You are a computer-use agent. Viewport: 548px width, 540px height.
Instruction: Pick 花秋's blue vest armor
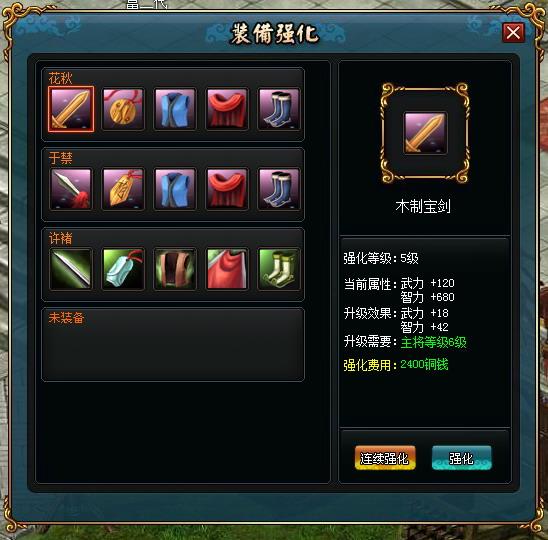click(175, 109)
